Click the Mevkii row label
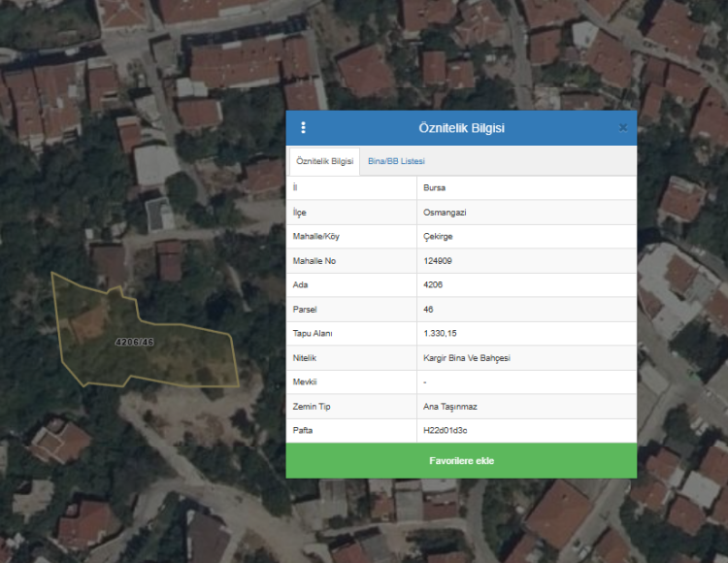This screenshot has width=728, height=563. coord(305,382)
